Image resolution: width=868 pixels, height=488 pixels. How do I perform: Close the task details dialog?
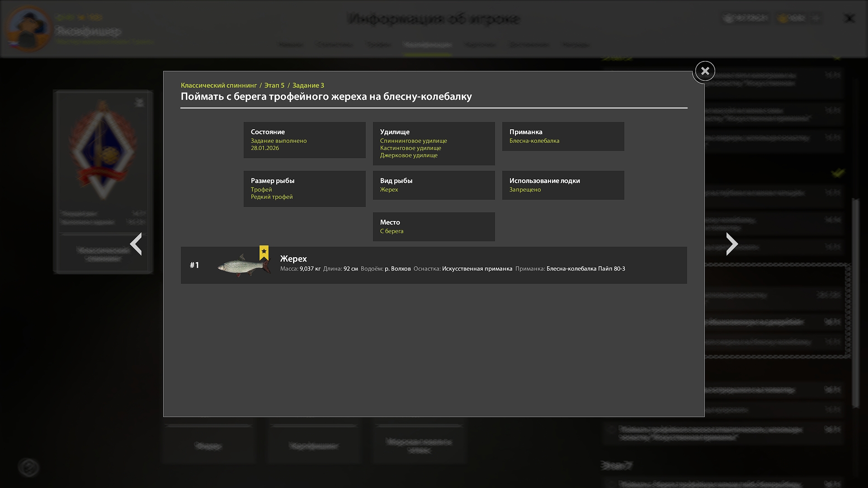coord(705,71)
